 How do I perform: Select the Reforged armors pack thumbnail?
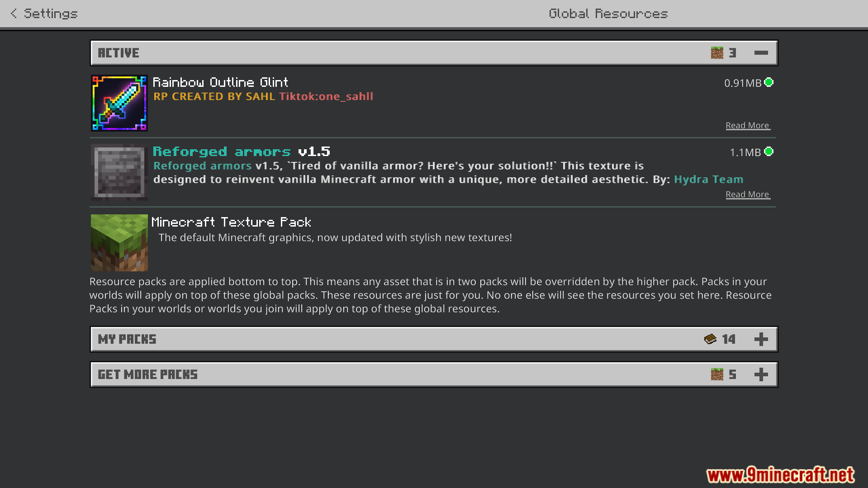pyautogui.click(x=119, y=172)
